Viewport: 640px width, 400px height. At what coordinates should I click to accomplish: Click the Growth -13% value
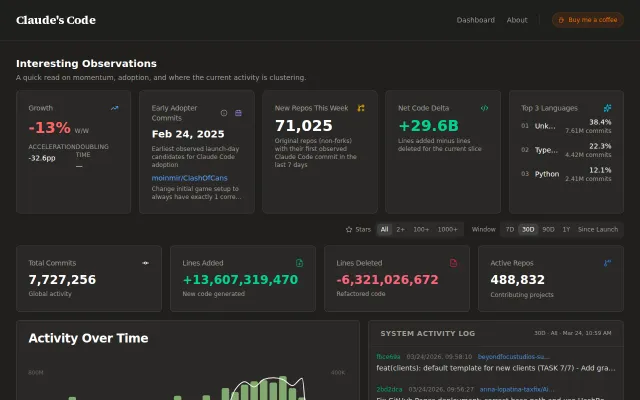click(49, 128)
